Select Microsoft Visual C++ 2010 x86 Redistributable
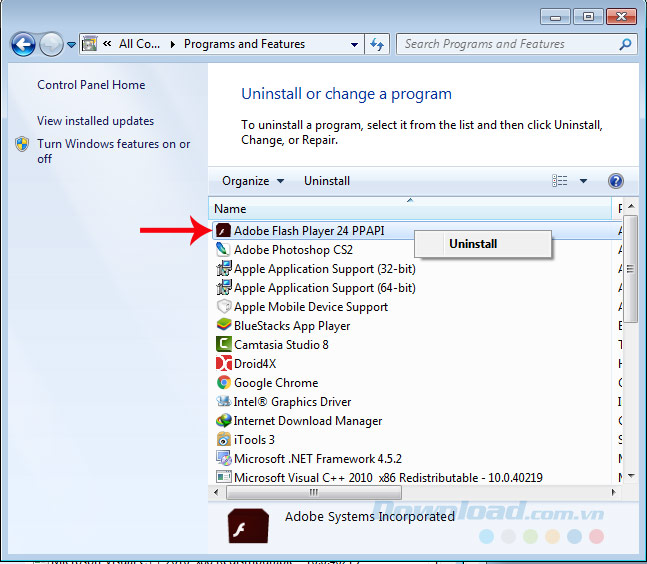This screenshot has height=564, width=647. (x=388, y=478)
